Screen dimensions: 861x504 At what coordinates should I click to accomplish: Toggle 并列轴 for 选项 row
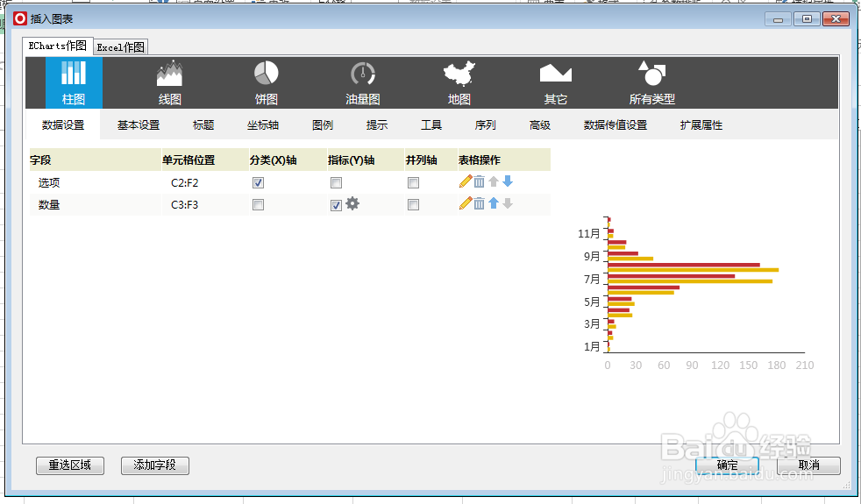[x=414, y=183]
